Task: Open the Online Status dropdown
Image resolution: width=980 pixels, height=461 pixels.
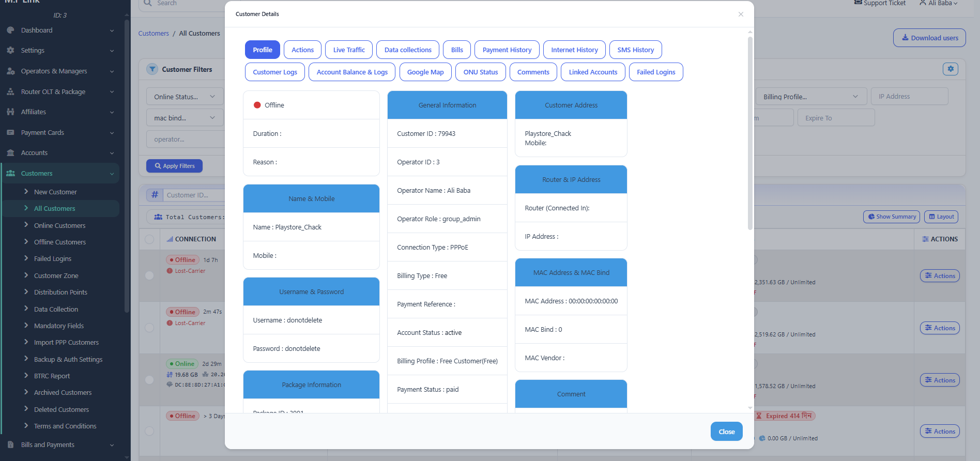Action: tap(185, 97)
